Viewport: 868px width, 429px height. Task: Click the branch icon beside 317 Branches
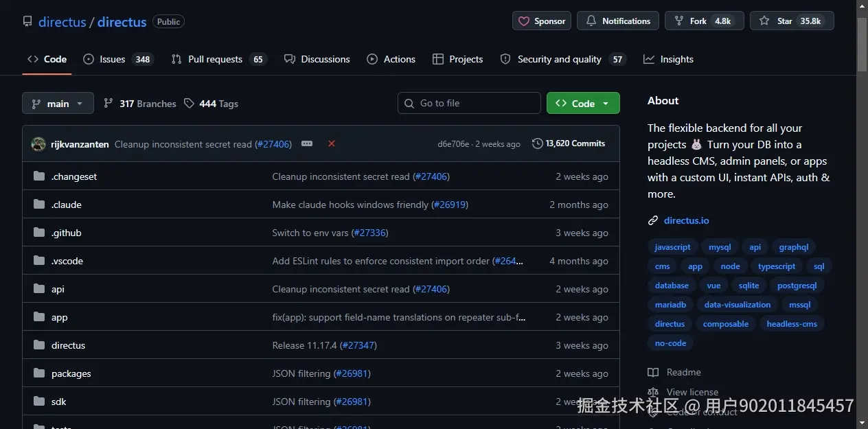[108, 104]
